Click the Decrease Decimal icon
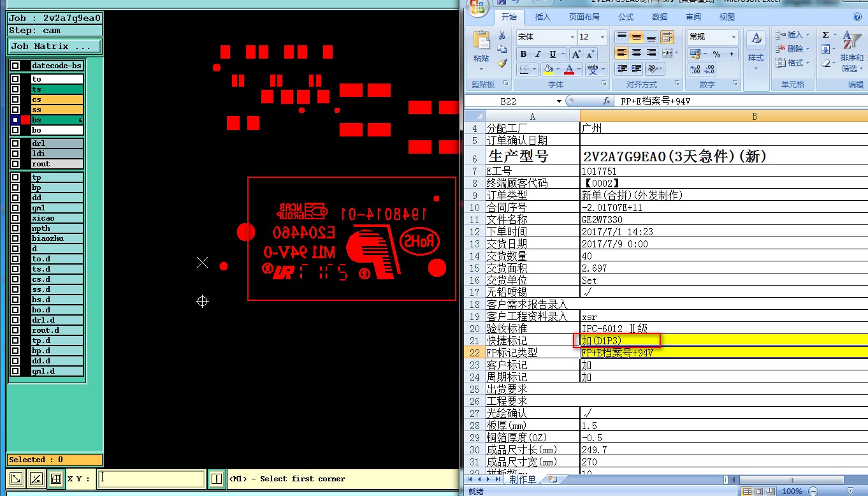 (710, 69)
